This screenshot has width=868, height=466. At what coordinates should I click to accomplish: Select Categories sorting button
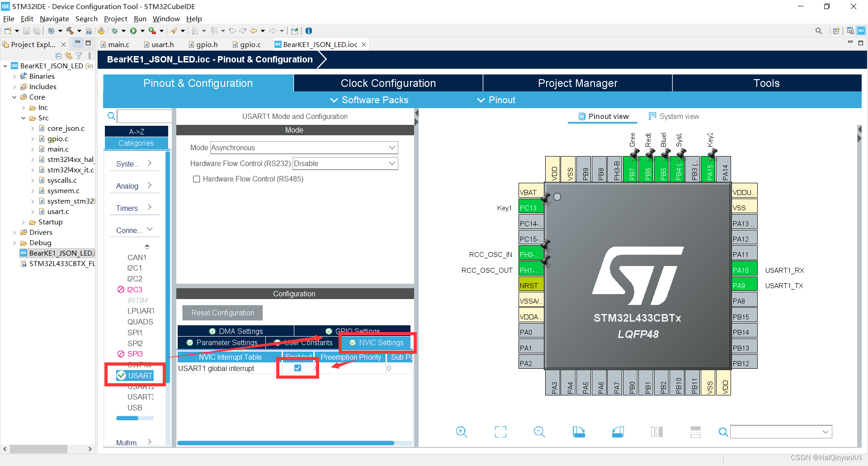point(137,143)
